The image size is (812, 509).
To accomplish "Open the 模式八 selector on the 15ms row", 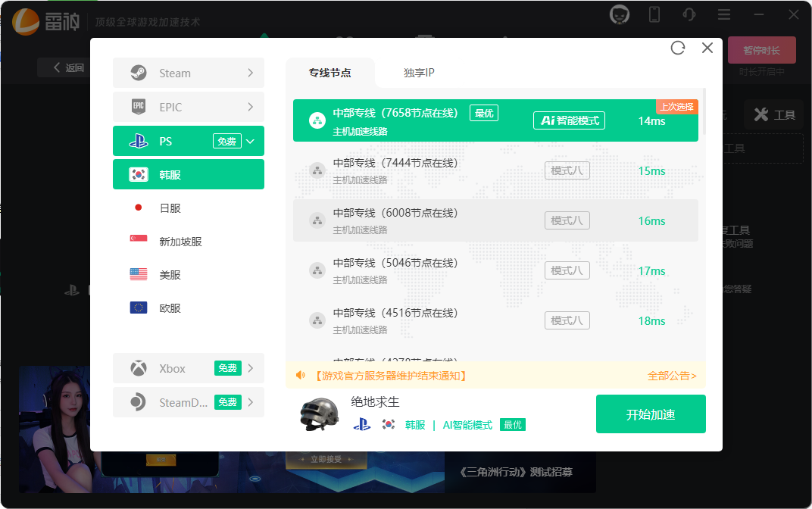I will point(567,170).
